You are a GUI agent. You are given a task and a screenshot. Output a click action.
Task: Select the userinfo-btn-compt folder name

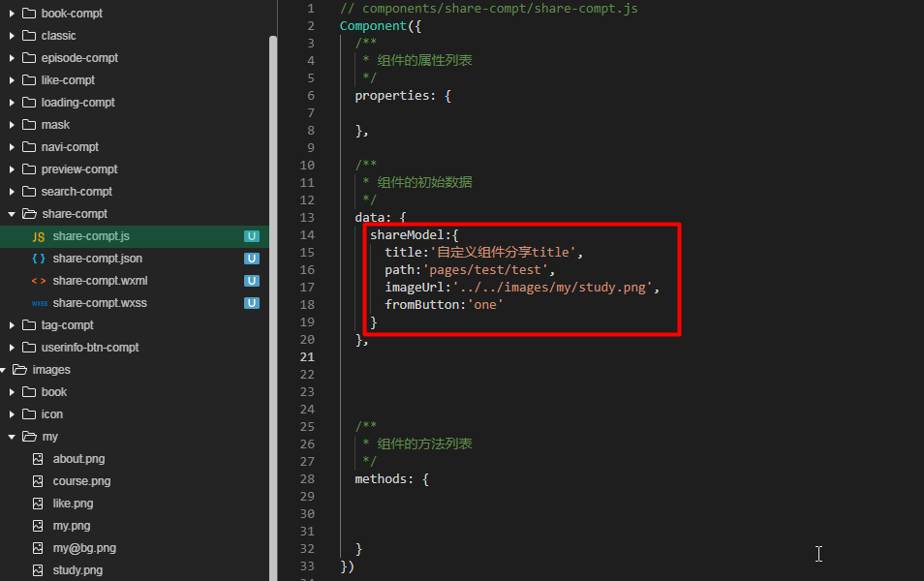tap(90, 348)
